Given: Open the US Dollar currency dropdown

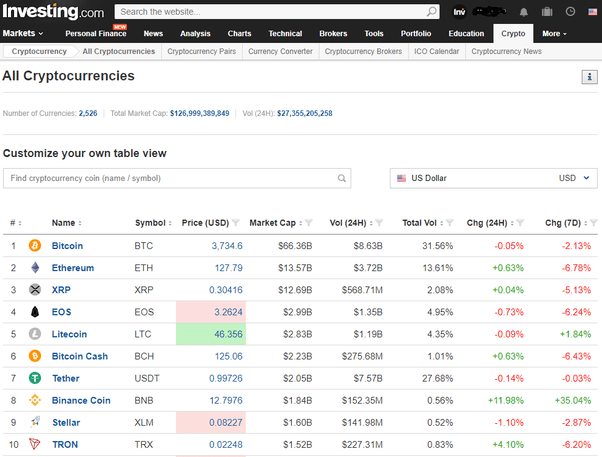Looking at the screenshot, I should pyautogui.click(x=493, y=178).
